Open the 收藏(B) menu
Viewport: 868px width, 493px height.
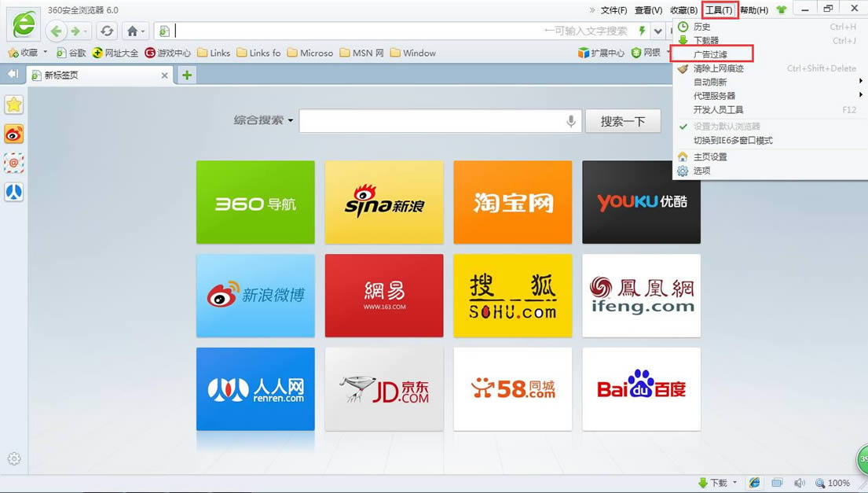pos(683,10)
